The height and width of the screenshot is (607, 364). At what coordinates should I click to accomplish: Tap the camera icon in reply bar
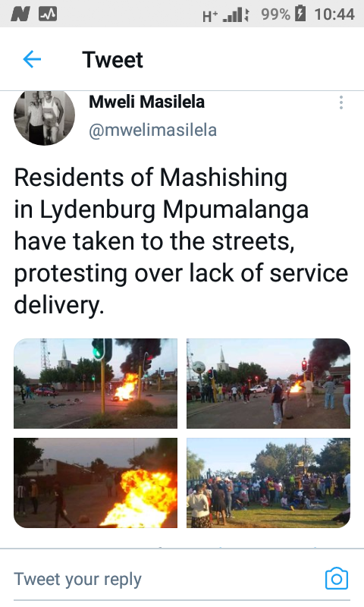coord(337,578)
